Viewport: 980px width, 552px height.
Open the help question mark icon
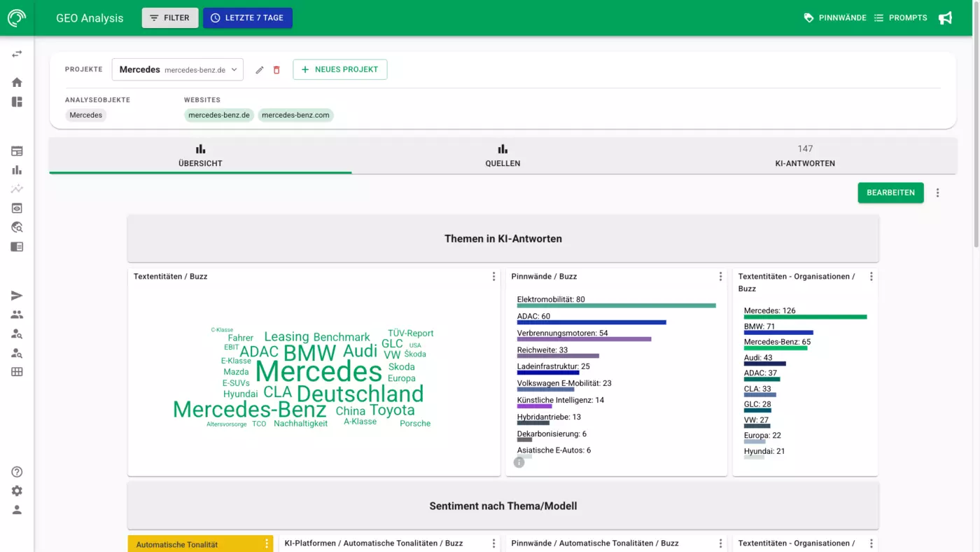(17, 472)
